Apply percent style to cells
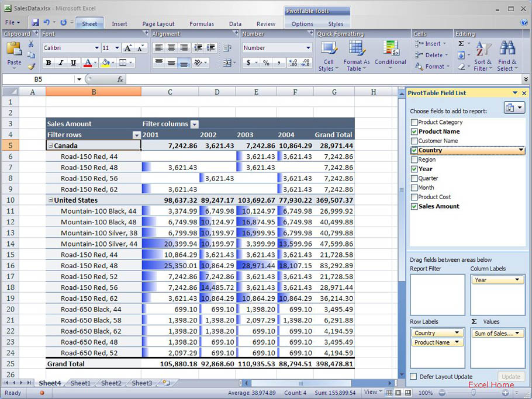532x399 pixels. click(266, 63)
